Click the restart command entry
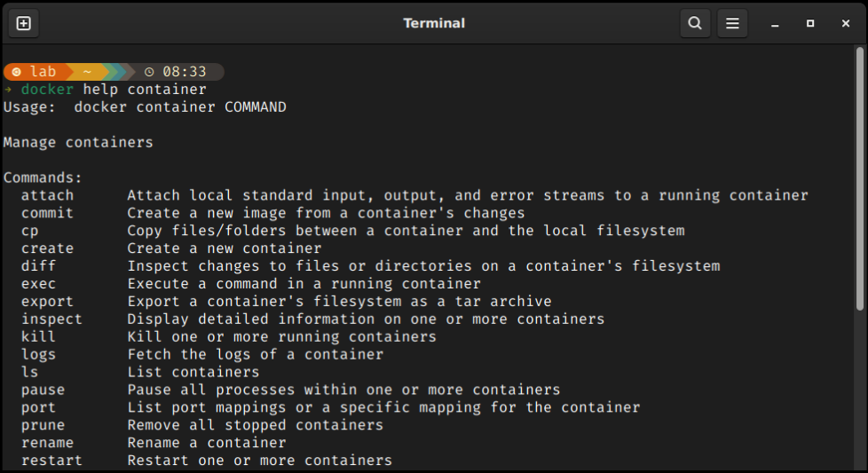868x473 pixels. [51, 461]
